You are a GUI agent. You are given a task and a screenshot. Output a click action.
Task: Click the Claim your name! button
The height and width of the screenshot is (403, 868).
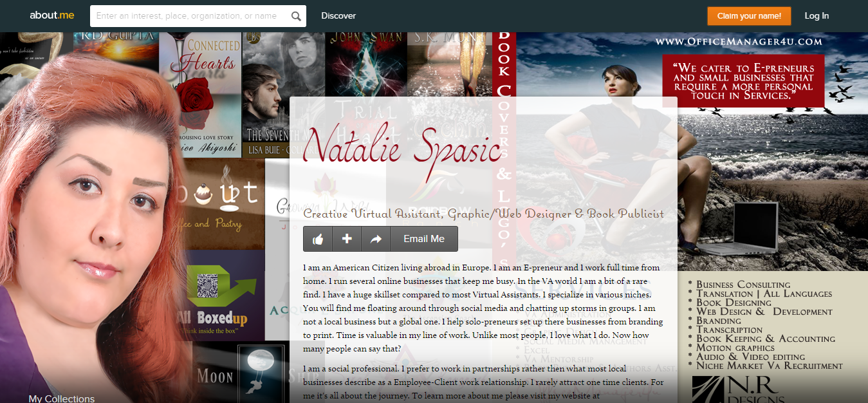point(749,16)
